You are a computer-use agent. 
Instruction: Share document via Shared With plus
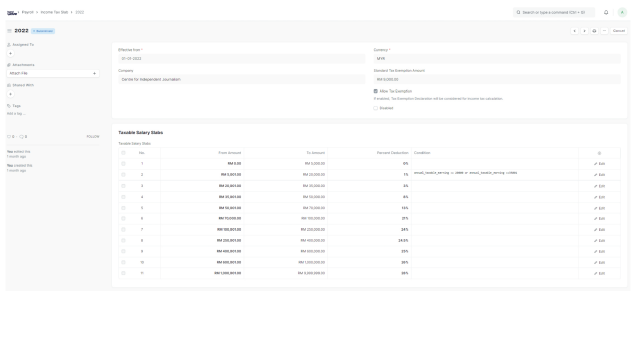click(11, 94)
